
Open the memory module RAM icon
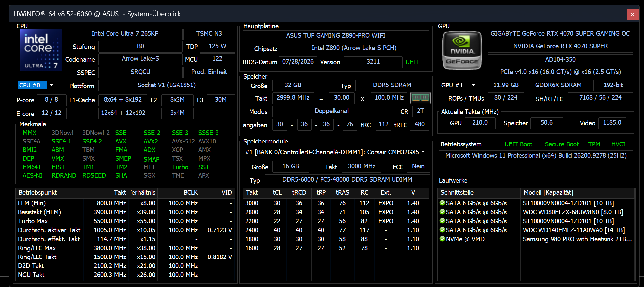[420, 98]
